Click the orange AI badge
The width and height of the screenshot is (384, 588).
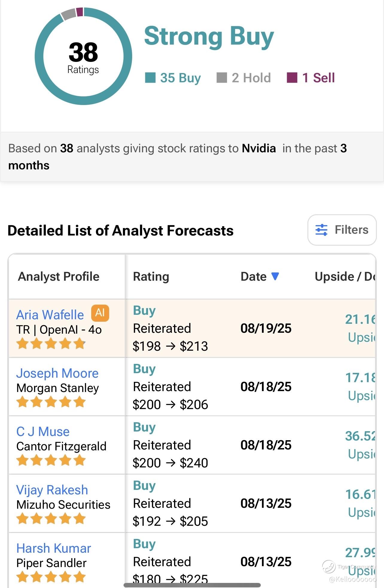[100, 313]
